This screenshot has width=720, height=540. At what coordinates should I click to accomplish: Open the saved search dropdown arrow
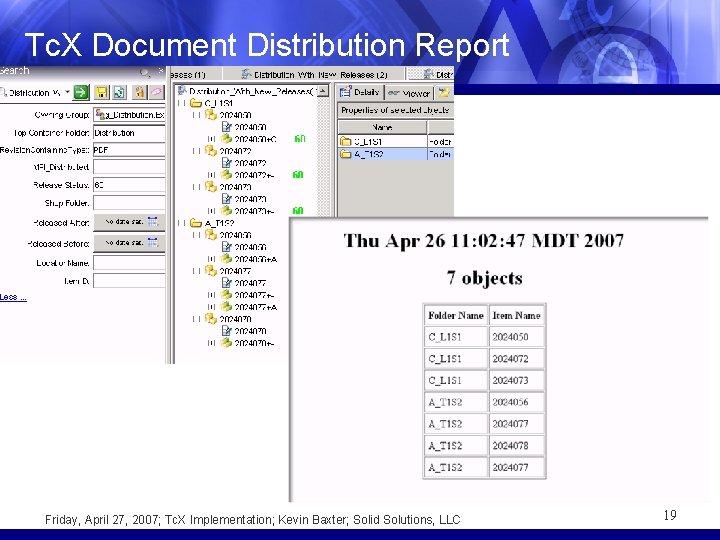(x=67, y=92)
